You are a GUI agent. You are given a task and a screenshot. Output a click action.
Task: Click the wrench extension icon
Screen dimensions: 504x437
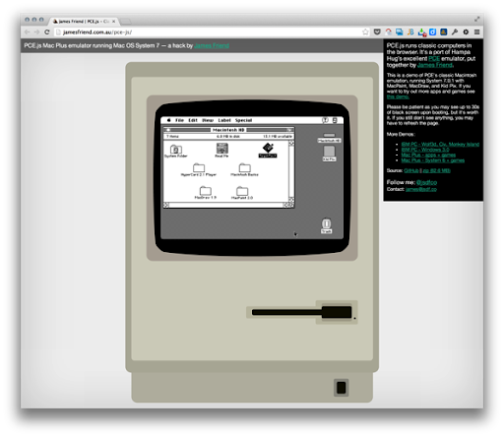pyautogui.click(x=455, y=31)
